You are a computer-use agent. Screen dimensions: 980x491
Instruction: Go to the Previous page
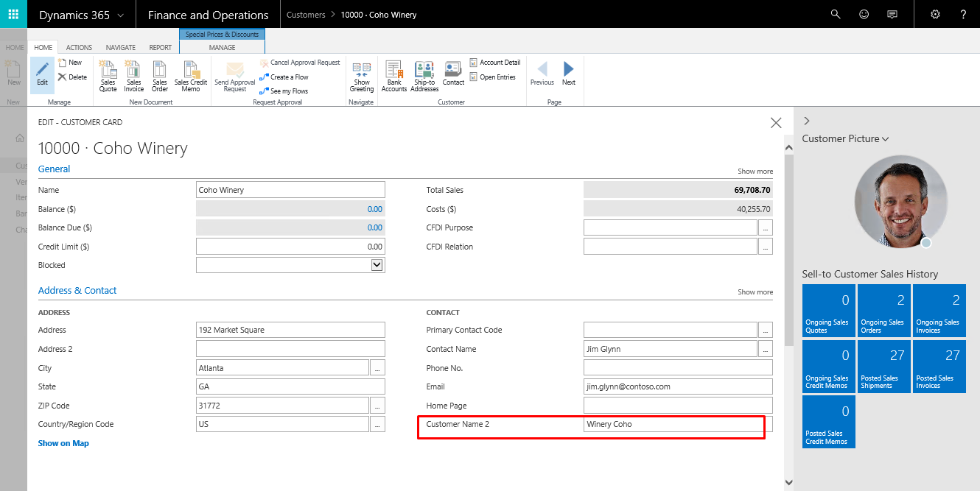542,74
